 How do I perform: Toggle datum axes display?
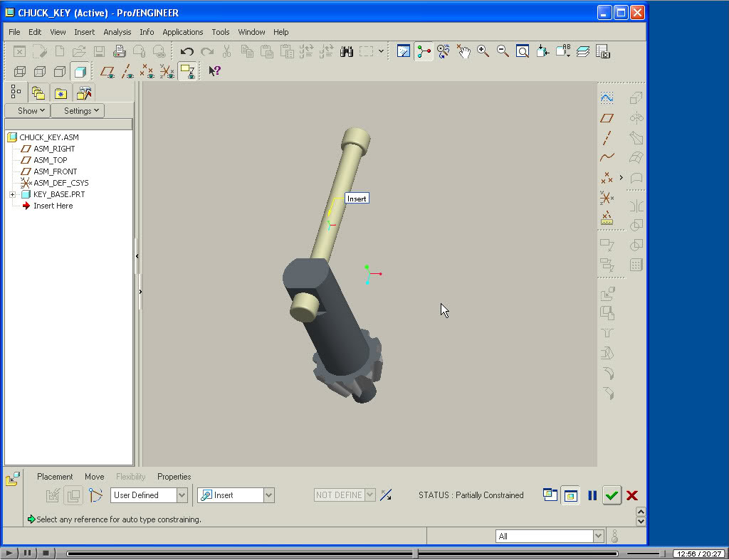tap(127, 72)
